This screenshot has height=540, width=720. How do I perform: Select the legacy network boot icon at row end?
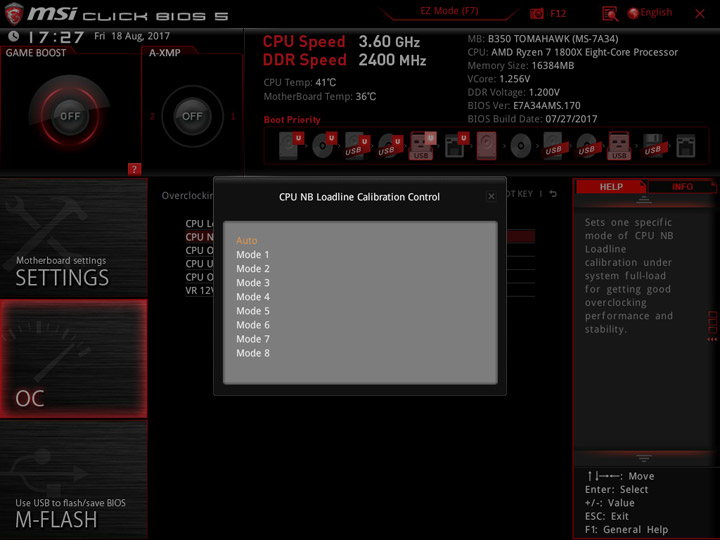[686, 146]
